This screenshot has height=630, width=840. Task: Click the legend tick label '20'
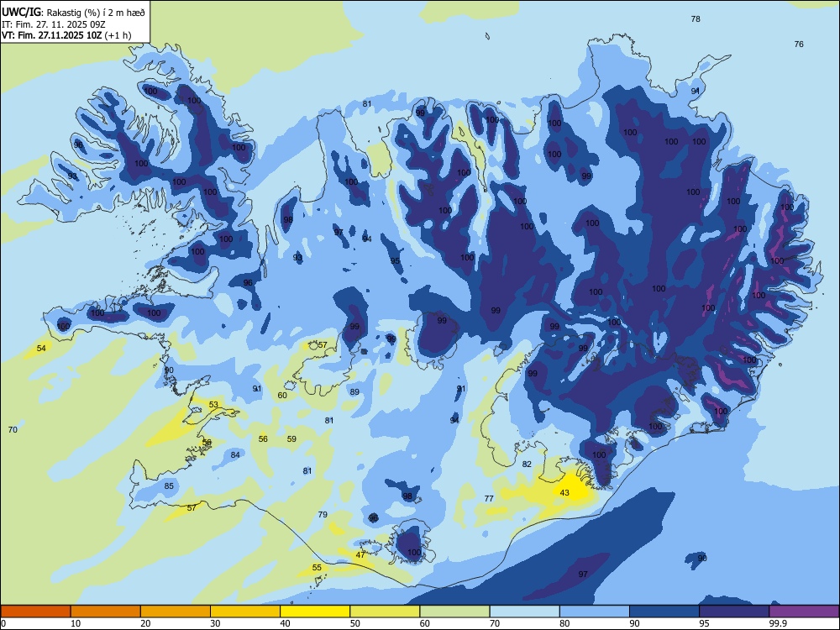[145, 623]
